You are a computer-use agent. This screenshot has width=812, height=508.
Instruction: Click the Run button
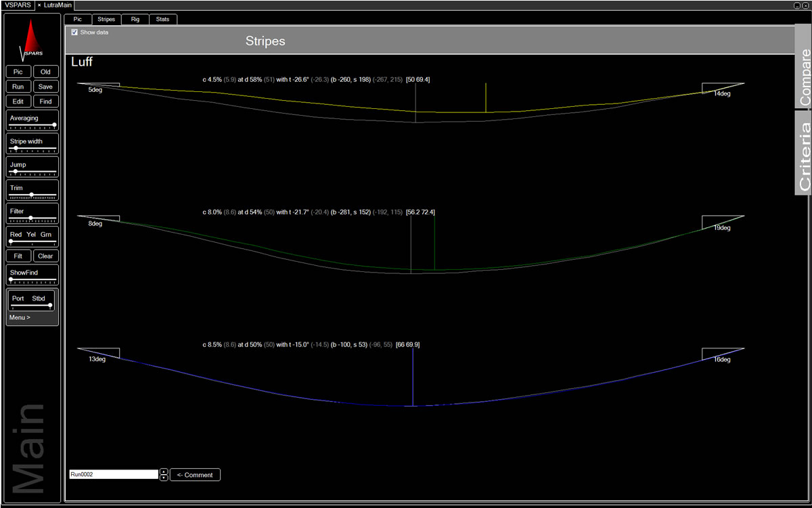tap(18, 87)
